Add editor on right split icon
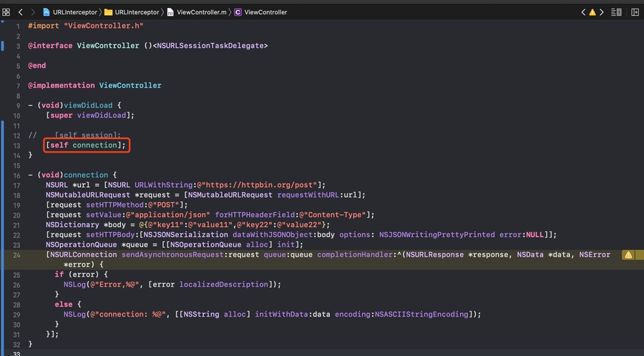This screenshot has width=644, height=356. [x=634, y=12]
